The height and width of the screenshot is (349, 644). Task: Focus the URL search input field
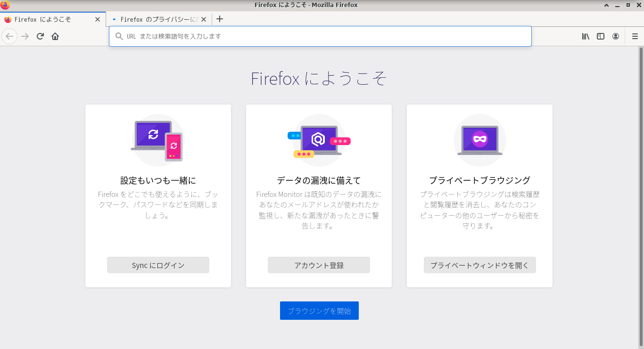pos(320,36)
